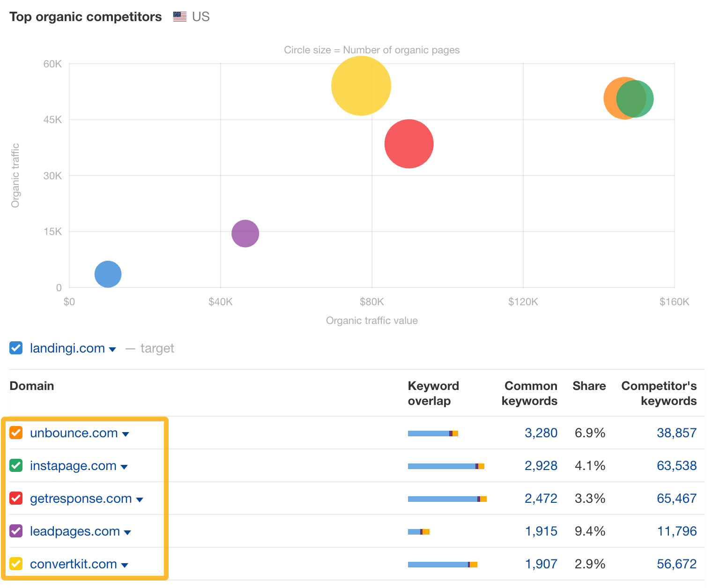The height and width of the screenshot is (588, 712).
Task: Click the 38,857 competitor's keywords link
Action: coord(676,433)
